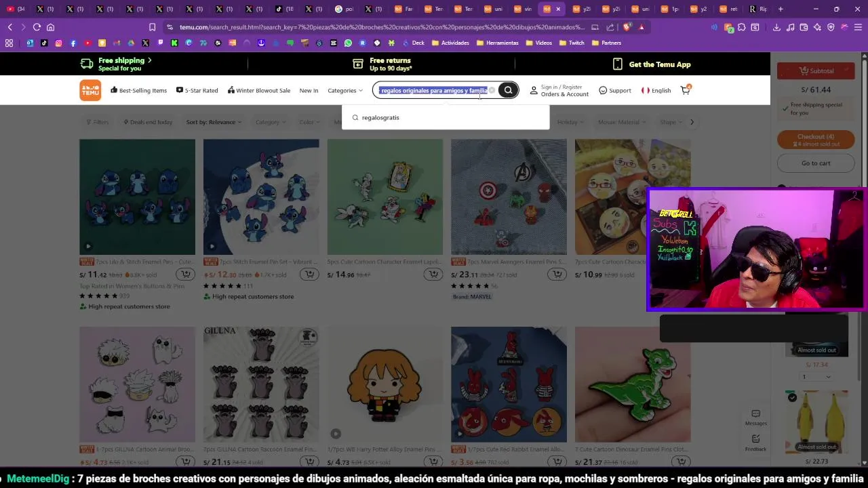This screenshot has height=488, width=868.
Task: Click the Temu logo
Action: 90,90
